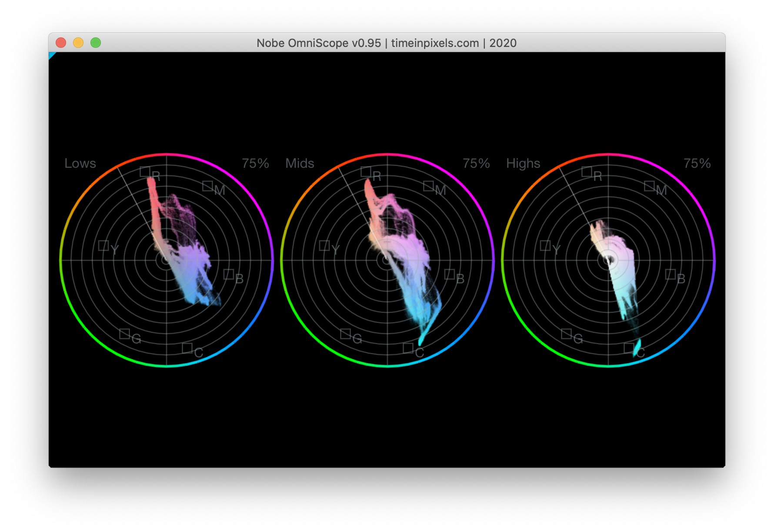Click the G target box in Lows vectorscope
The height and width of the screenshot is (532, 774).
pyautogui.click(x=125, y=334)
